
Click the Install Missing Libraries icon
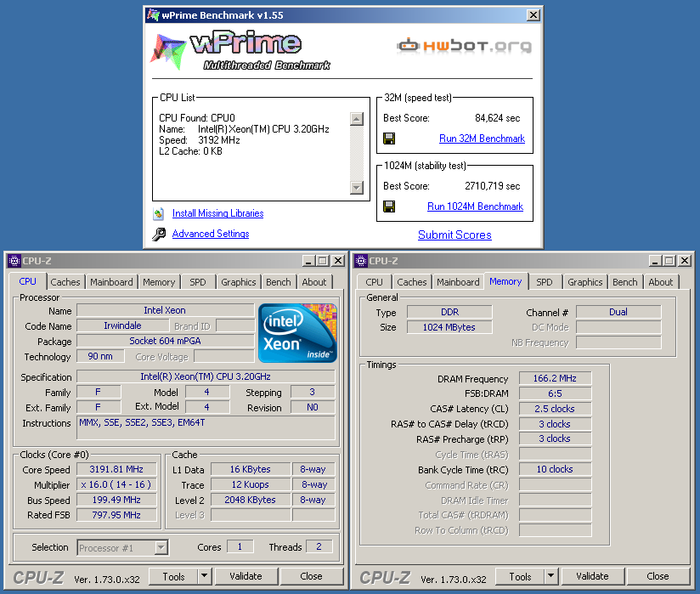click(x=158, y=213)
